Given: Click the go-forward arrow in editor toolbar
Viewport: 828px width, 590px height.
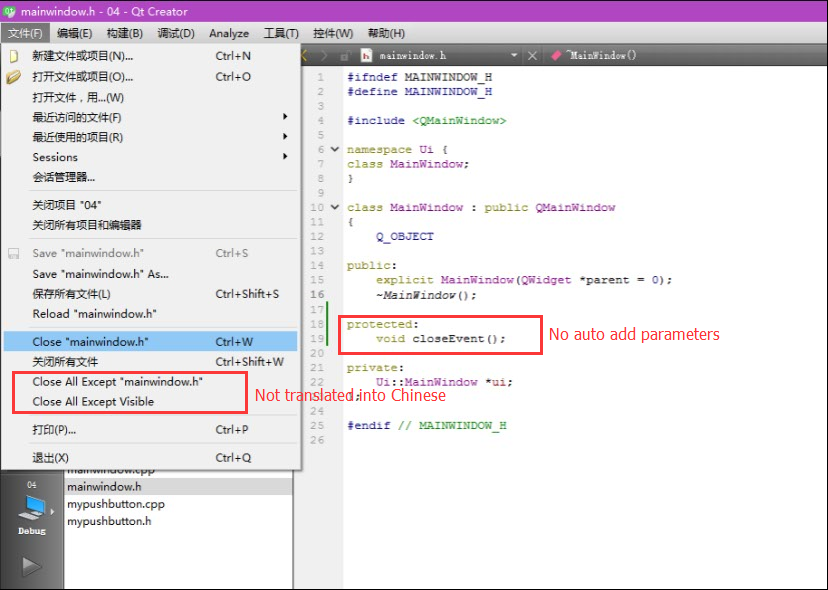Looking at the screenshot, I should click(322, 56).
